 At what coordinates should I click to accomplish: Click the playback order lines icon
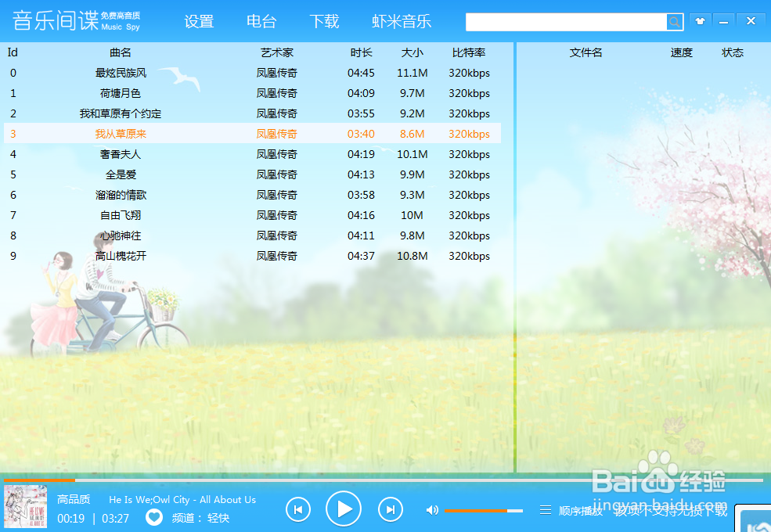point(546,509)
